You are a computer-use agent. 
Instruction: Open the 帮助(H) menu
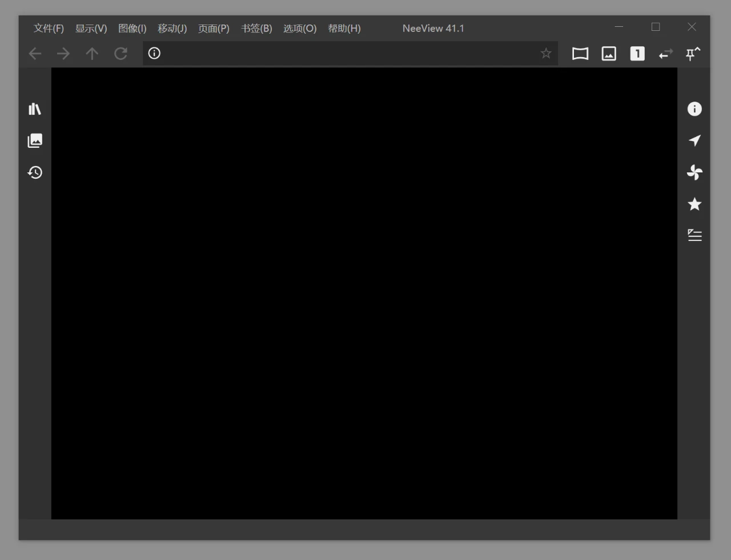click(344, 29)
